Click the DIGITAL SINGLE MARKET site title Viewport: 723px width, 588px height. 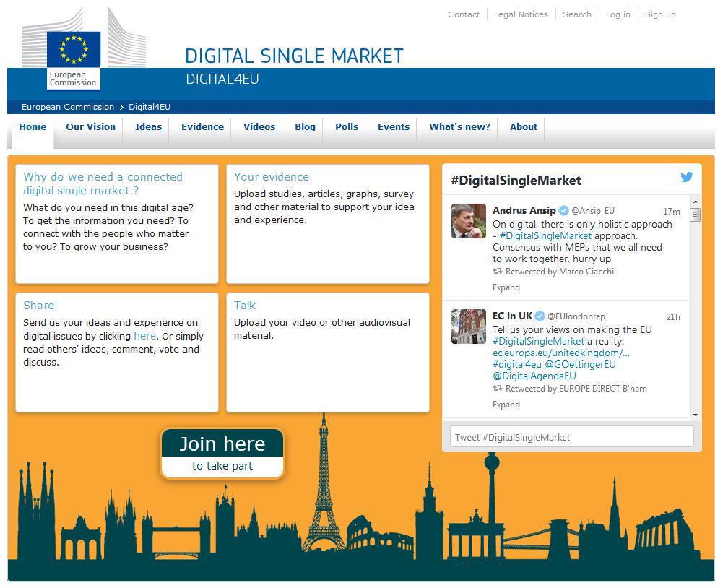coord(294,56)
